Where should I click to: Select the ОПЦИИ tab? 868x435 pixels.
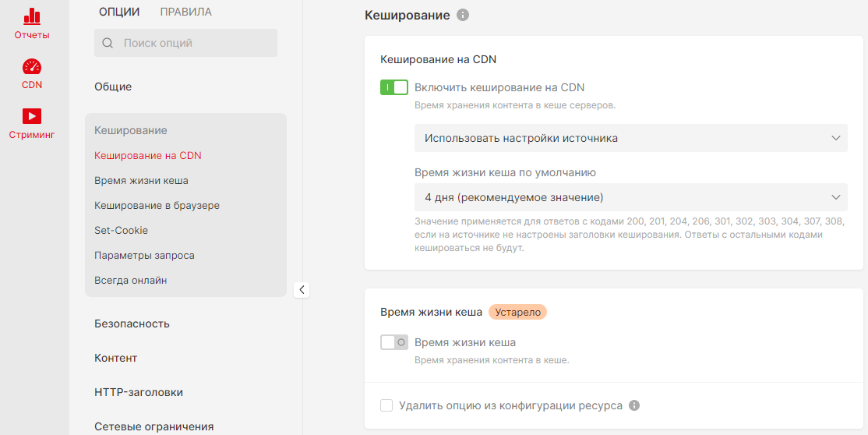pyautogui.click(x=119, y=12)
